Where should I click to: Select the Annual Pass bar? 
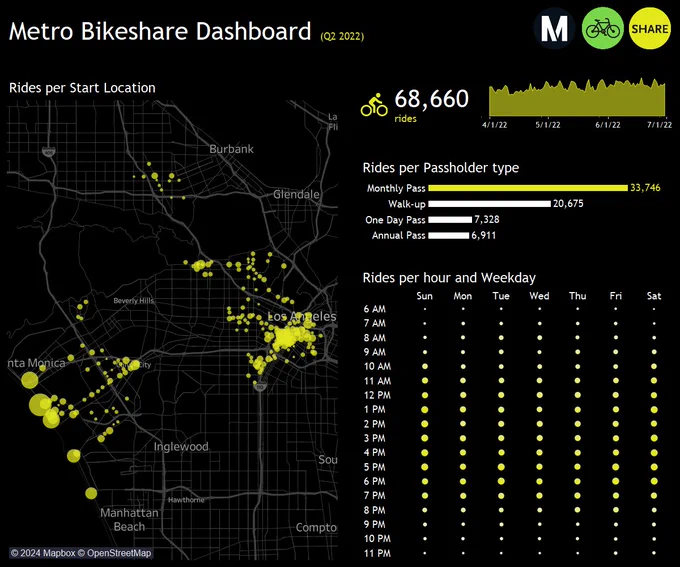click(x=449, y=235)
